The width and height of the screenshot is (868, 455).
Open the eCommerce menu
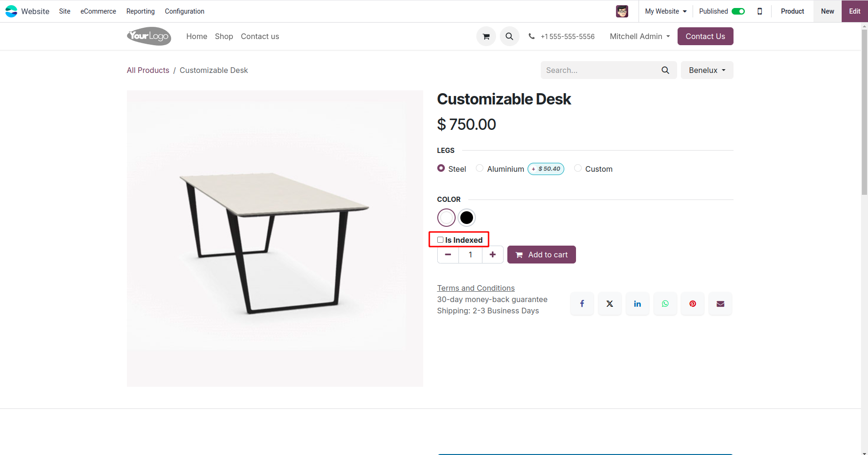click(x=98, y=11)
